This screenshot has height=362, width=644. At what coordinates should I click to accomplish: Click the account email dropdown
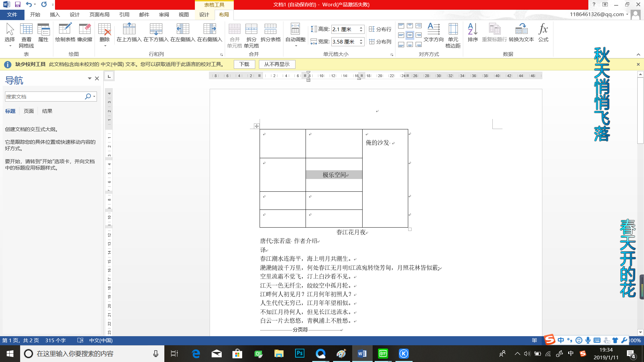click(599, 14)
